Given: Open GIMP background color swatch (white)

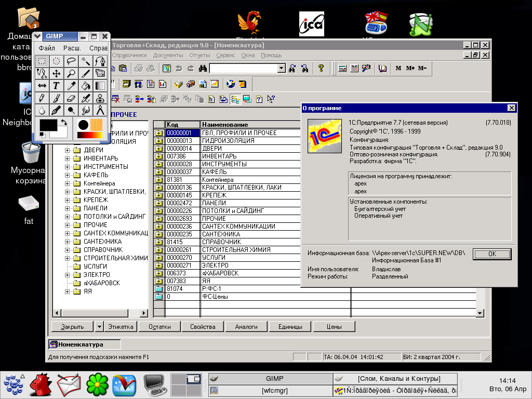Looking at the screenshot, I should coord(61,133).
